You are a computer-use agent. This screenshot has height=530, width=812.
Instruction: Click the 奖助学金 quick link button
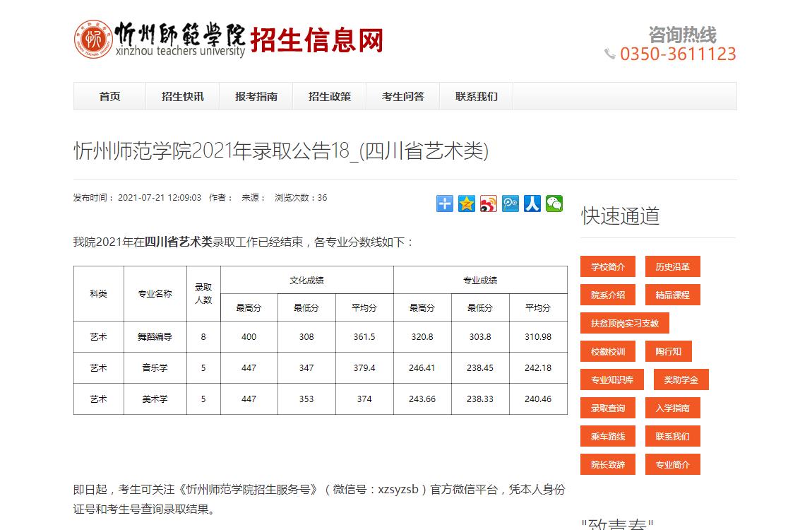tap(681, 379)
